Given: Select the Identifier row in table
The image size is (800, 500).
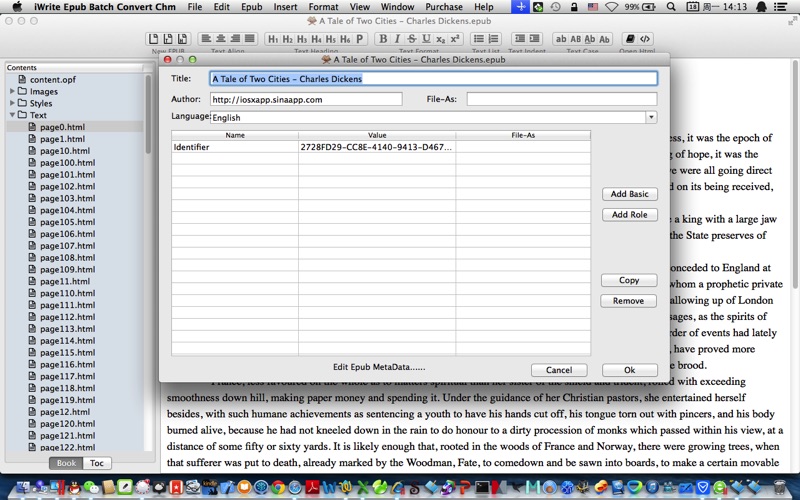Looking at the screenshot, I should (x=381, y=147).
